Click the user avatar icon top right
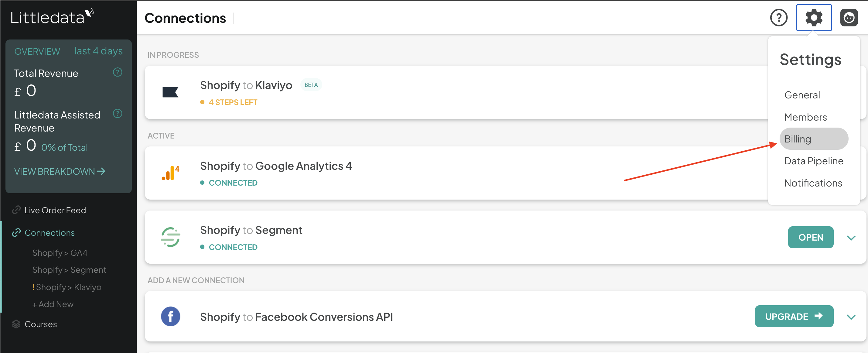This screenshot has width=868, height=353. click(849, 18)
